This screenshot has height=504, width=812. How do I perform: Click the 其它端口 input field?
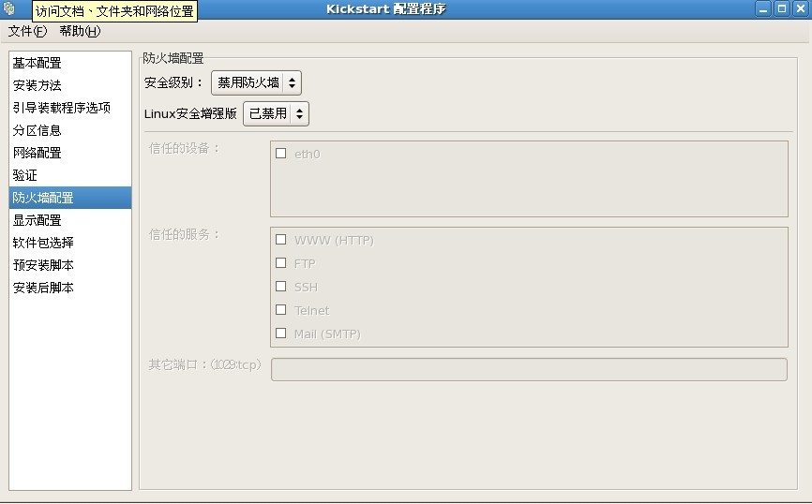click(529, 369)
